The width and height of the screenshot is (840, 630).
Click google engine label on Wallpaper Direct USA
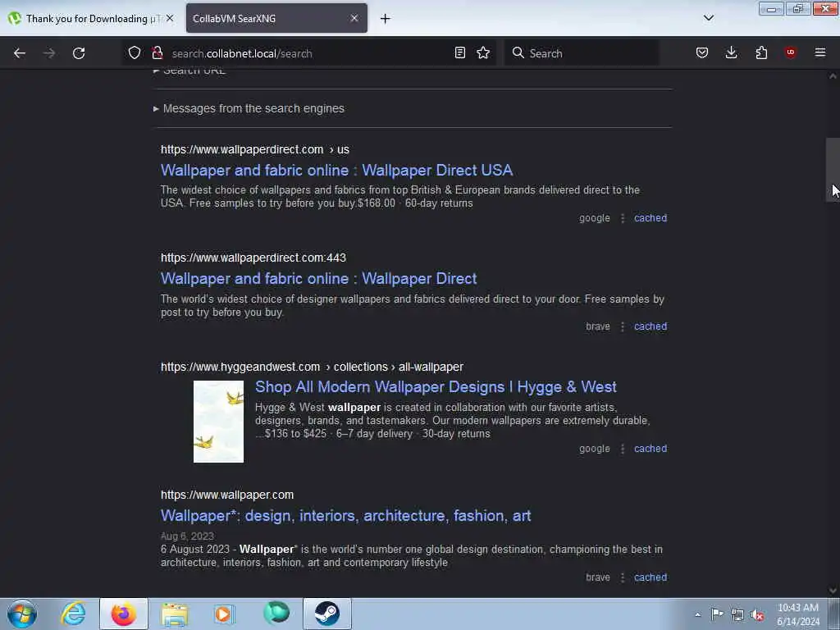pyautogui.click(x=595, y=218)
